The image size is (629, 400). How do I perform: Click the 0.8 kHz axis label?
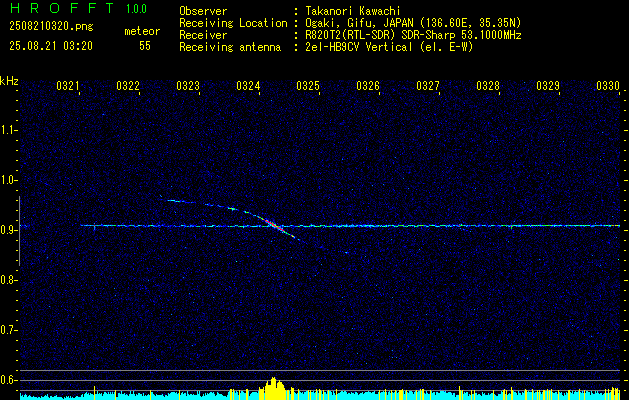point(8,280)
